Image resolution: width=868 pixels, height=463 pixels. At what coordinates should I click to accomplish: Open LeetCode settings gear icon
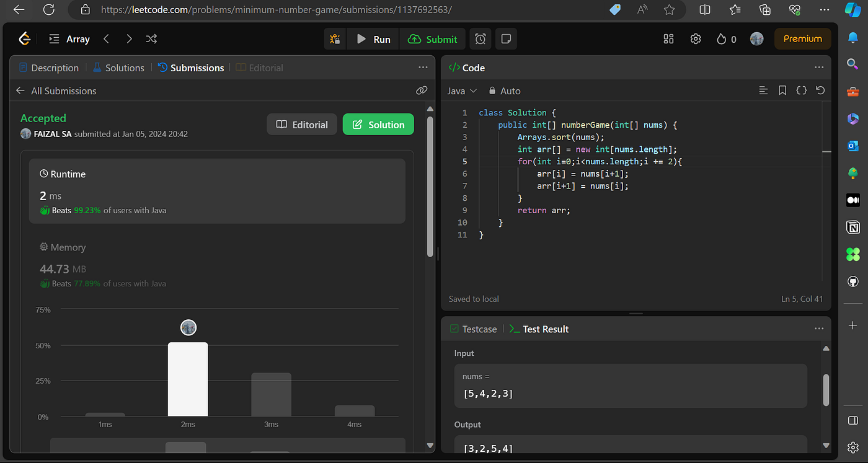[x=696, y=39]
